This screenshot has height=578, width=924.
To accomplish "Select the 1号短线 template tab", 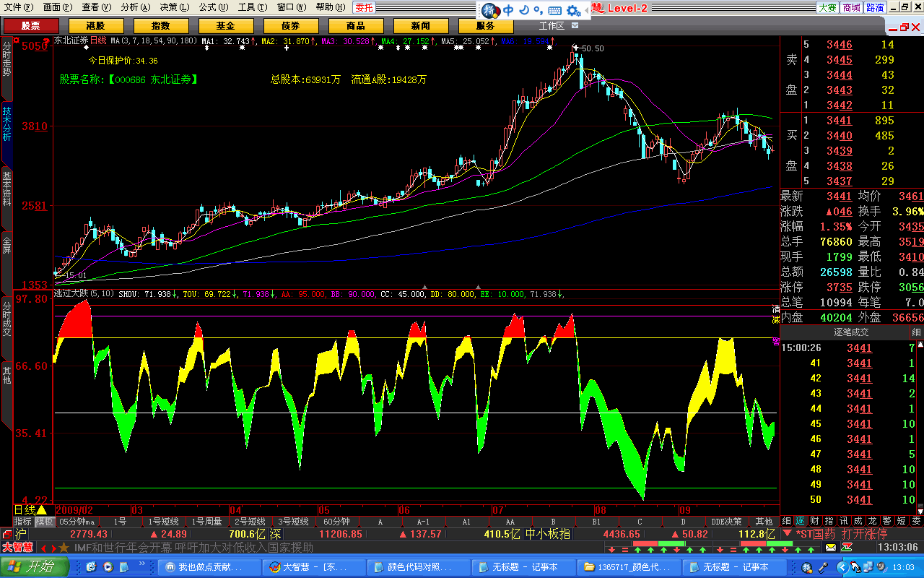I will pyautogui.click(x=164, y=522).
